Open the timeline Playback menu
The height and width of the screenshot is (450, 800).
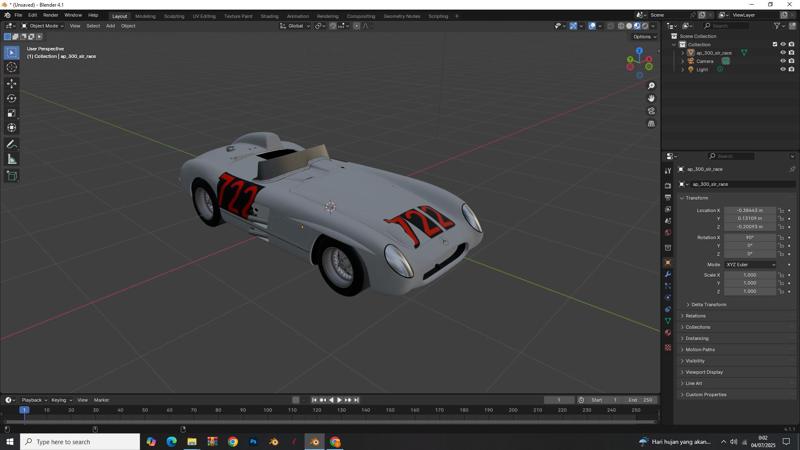(34, 400)
